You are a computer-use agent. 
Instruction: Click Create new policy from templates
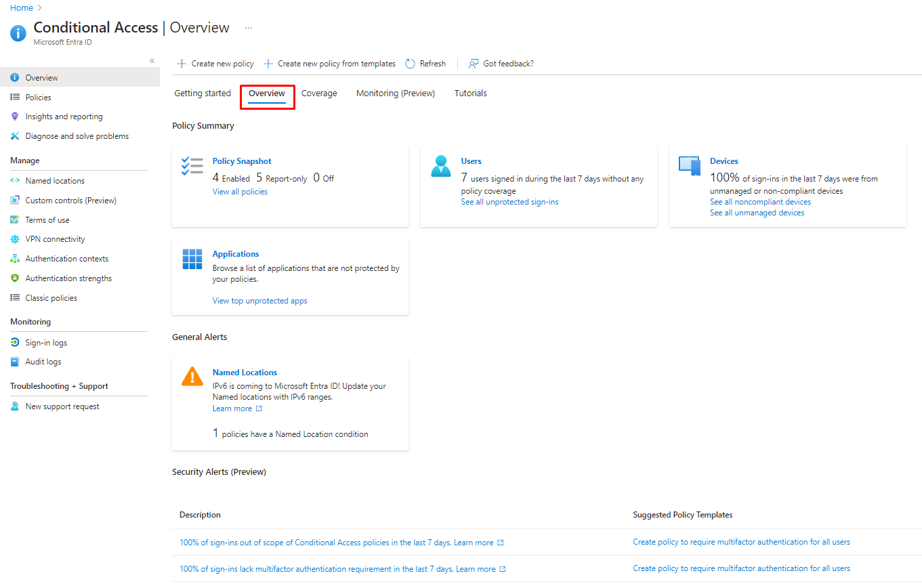tap(329, 64)
